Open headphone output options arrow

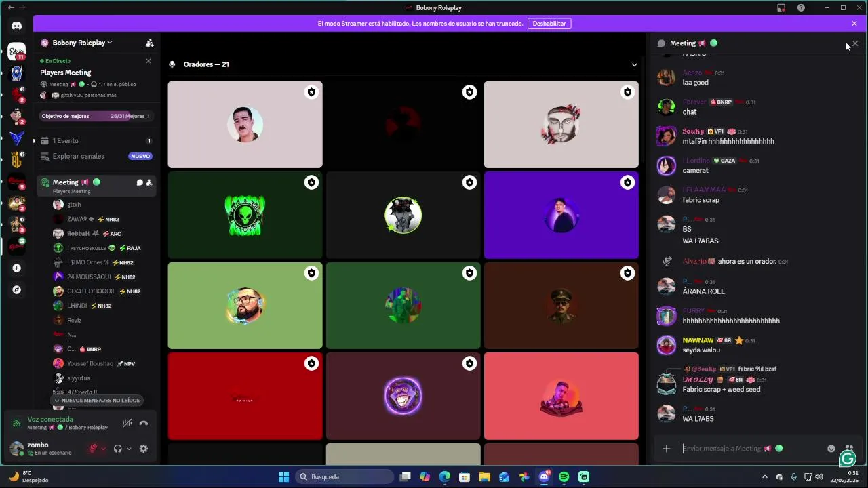129,449
